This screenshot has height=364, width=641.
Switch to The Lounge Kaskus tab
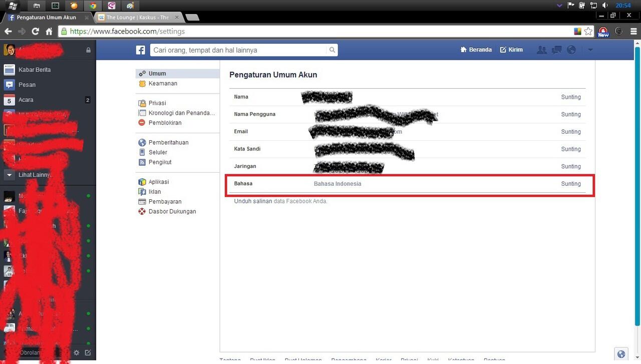[138, 18]
